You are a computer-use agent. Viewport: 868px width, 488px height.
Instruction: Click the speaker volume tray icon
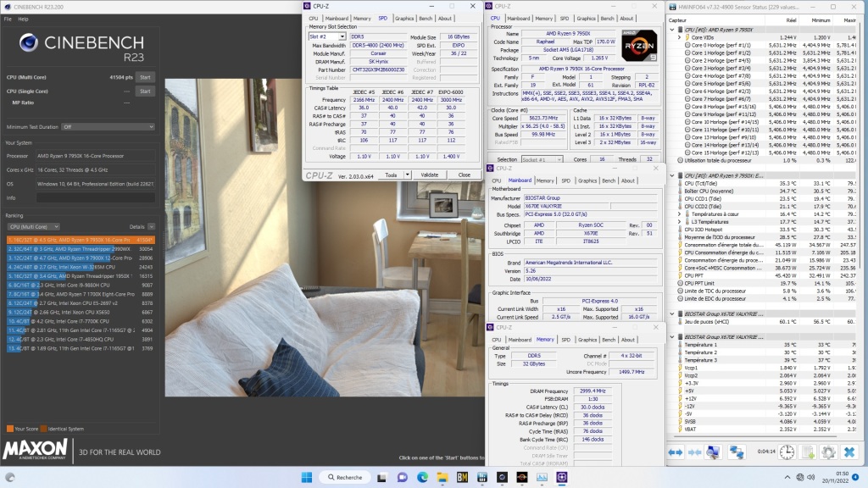(811, 477)
